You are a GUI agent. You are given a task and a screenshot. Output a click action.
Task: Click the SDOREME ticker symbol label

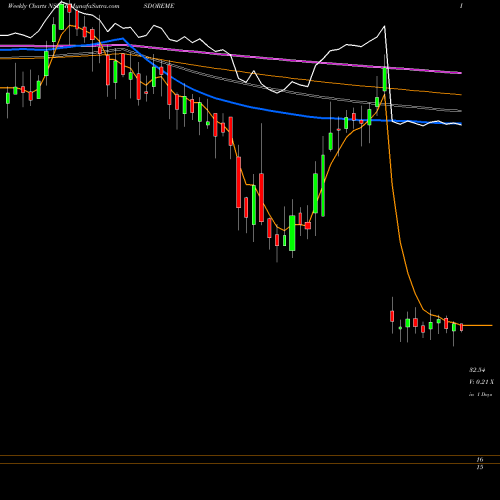click(159, 6)
